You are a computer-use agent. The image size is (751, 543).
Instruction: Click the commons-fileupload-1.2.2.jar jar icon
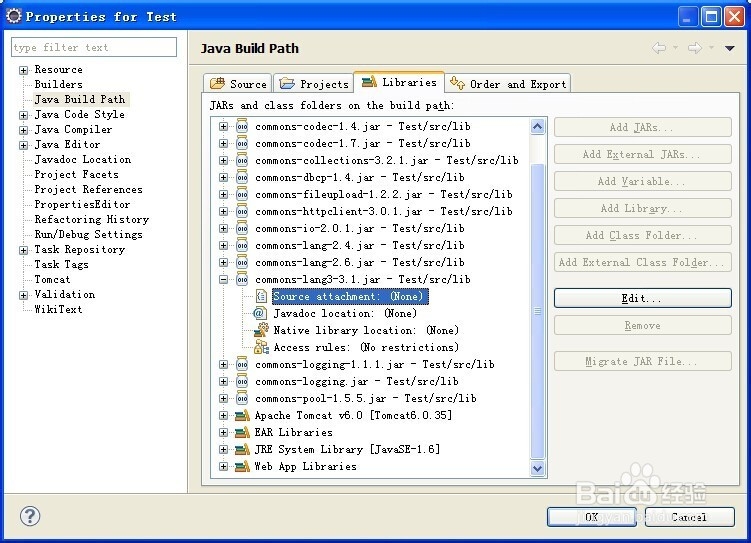(x=242, y=194)
